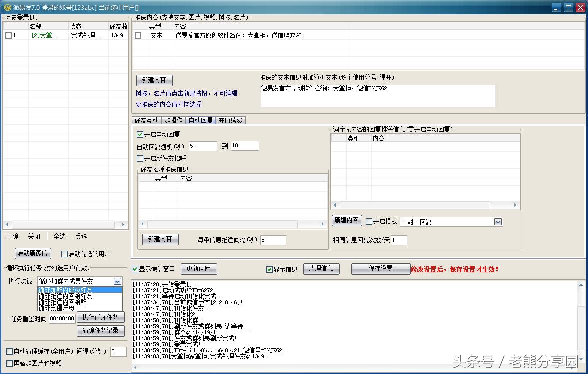This screenshot has height=374, width=588.
Task: Enable 开启模式 checkbox
Action: (369, 221)
